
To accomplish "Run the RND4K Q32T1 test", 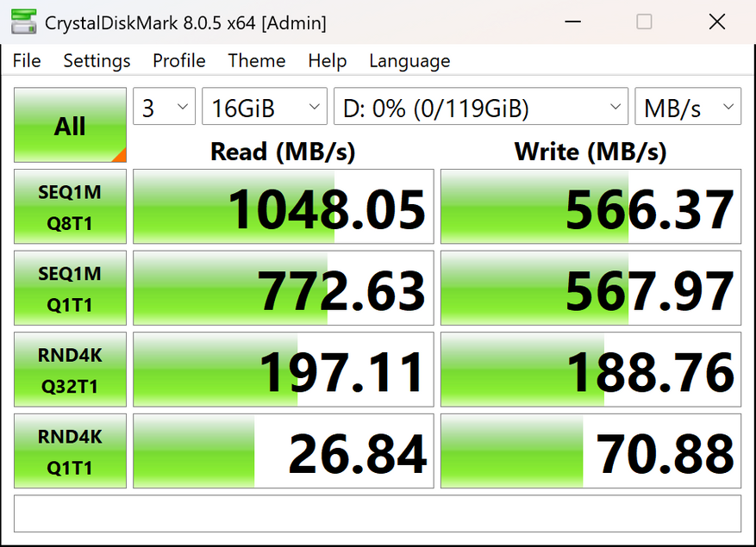I will [70, 370].
